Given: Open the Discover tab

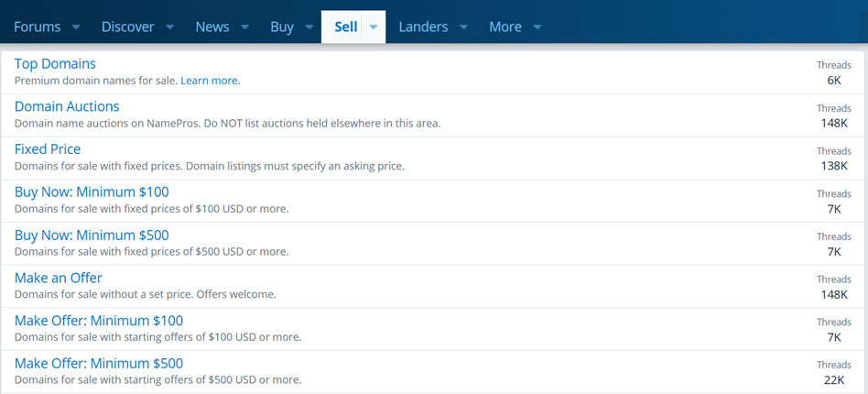Looking at the screenshot, I should (128, 27).
